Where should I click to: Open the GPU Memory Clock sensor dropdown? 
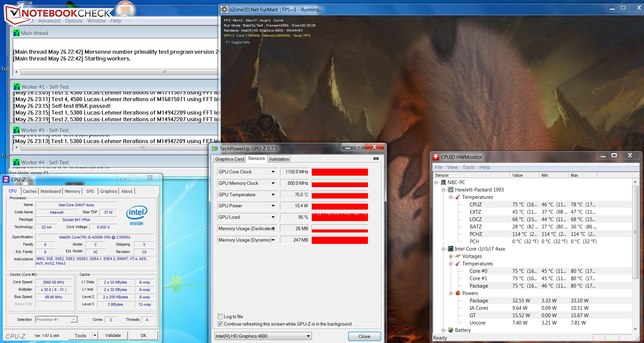273,183
